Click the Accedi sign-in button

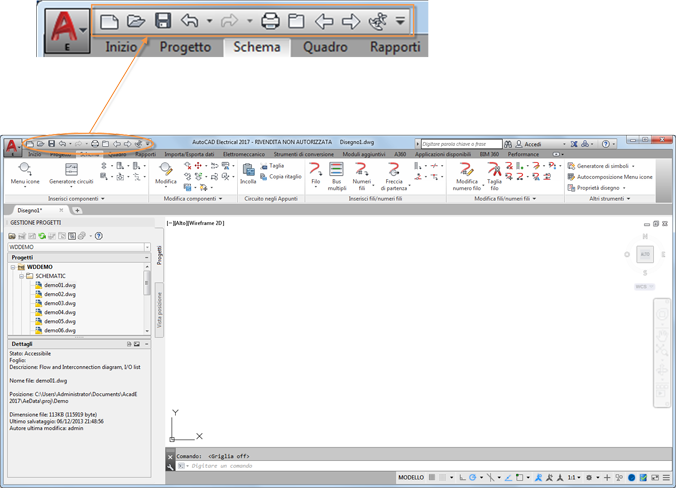pyautogui.click(x=528, y=144)
